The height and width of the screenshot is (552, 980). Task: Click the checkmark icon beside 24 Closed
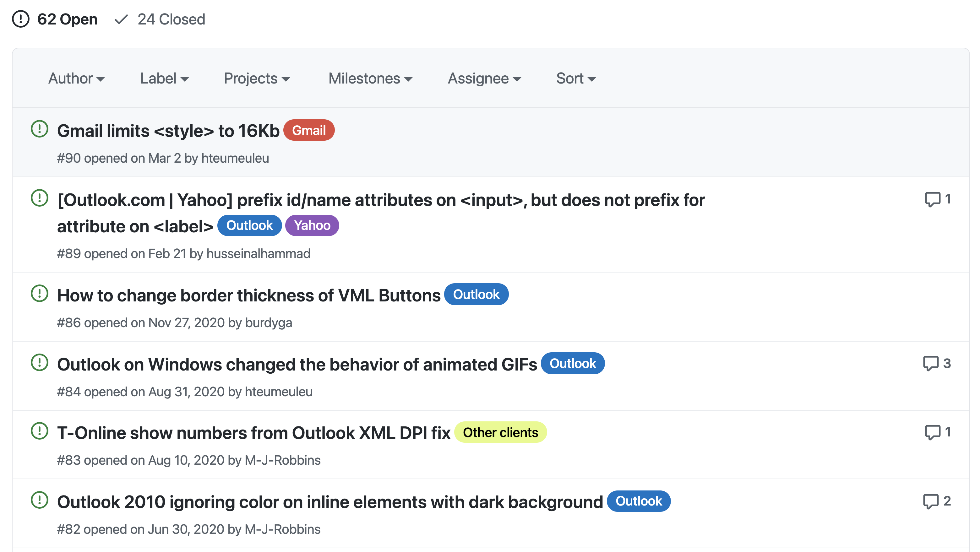tap(121, 19)
